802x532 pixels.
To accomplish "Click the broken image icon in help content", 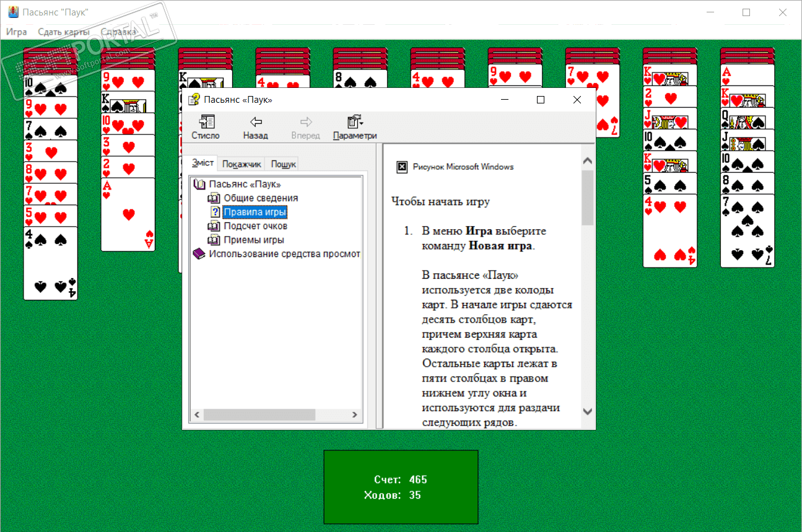I will 402,167.
